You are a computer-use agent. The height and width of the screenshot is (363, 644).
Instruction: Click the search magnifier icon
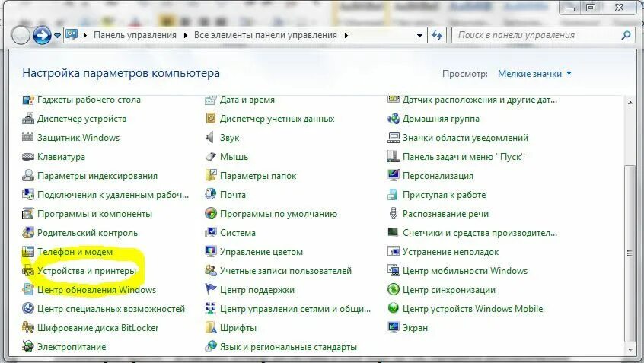point(626,35)
